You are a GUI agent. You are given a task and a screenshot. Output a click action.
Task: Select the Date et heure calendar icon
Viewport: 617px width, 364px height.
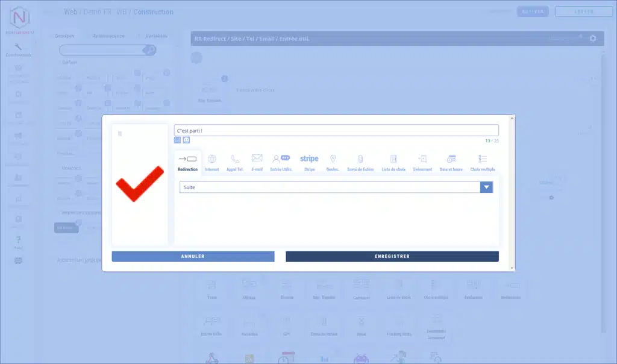click(x=451, y=159)
